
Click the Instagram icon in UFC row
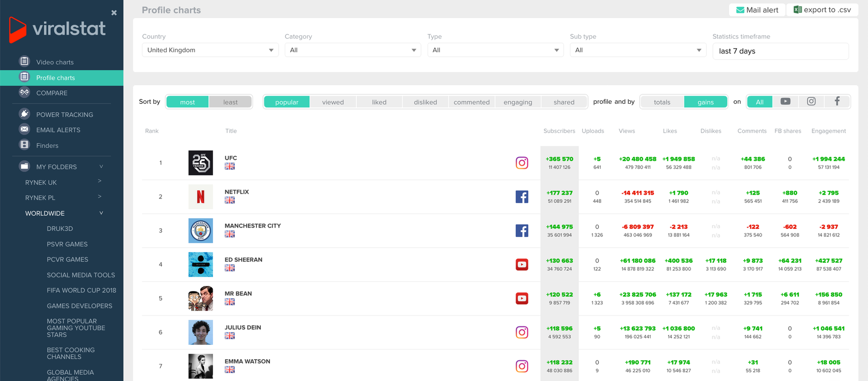522,163
